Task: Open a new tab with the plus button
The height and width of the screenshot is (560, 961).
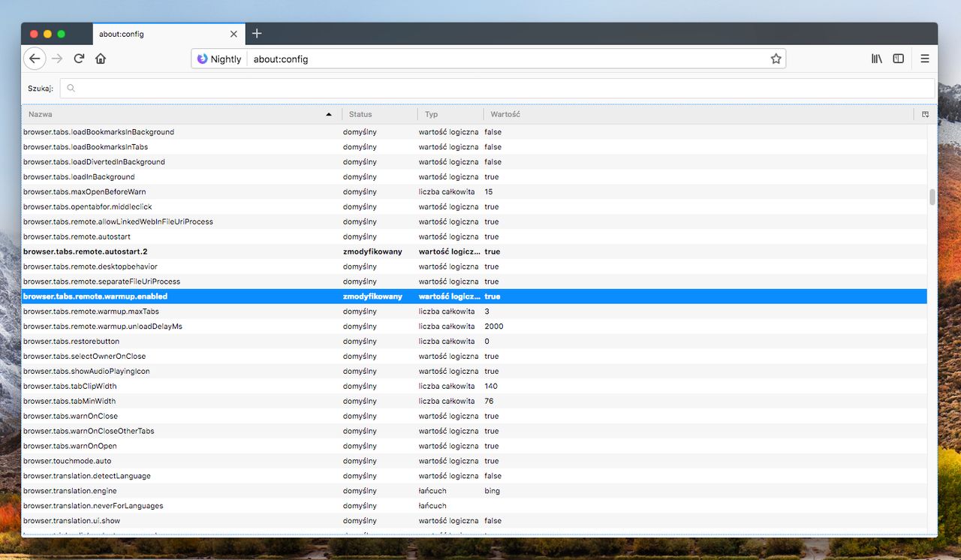Action: click(x=257, y=34)
